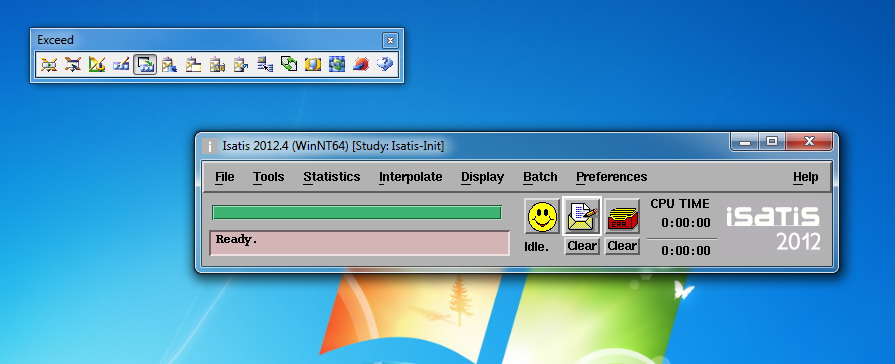Click the blue grid with green arrows icon
This screenshot has width=895, height=364.
tap(337, 64)
